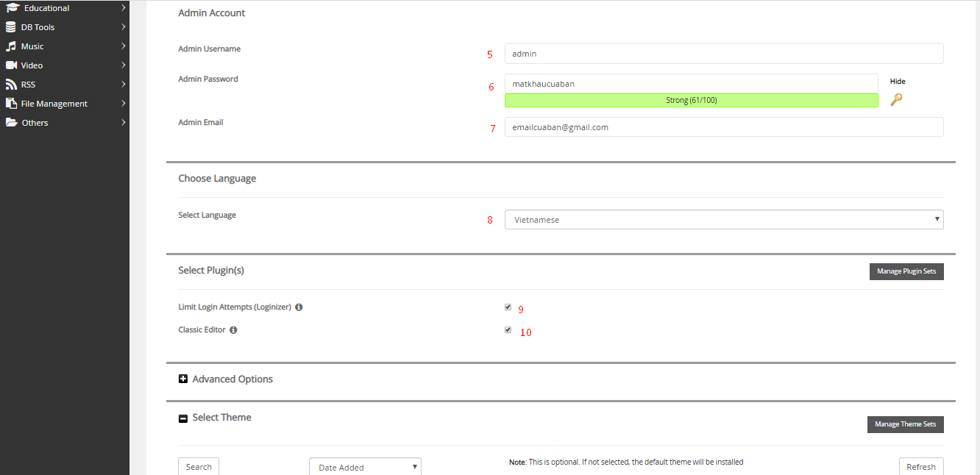Click the Hide password link
This screenshot has height=475, width=980.
point(898,82)
